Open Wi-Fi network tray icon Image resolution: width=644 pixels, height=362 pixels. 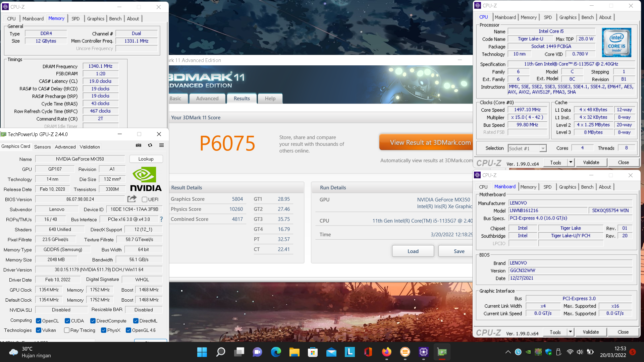570,352
